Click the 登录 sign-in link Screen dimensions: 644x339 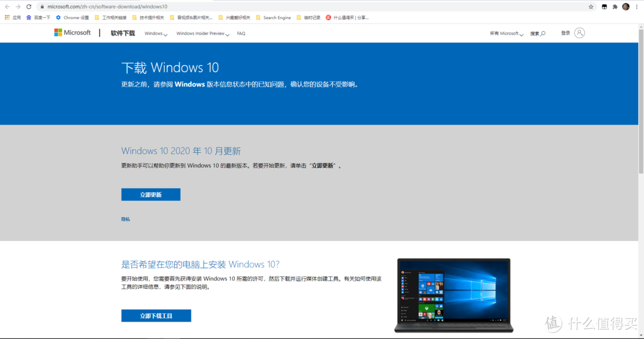point(565,33)
